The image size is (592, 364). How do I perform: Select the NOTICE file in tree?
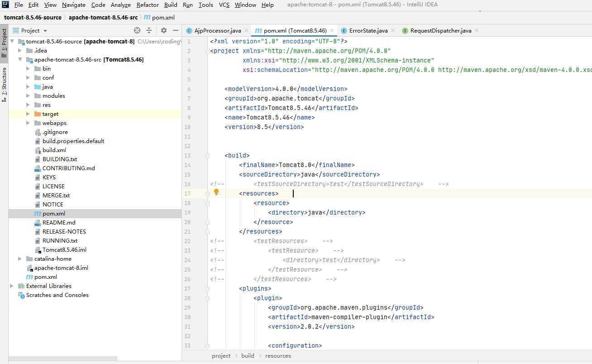click(53, 204)
